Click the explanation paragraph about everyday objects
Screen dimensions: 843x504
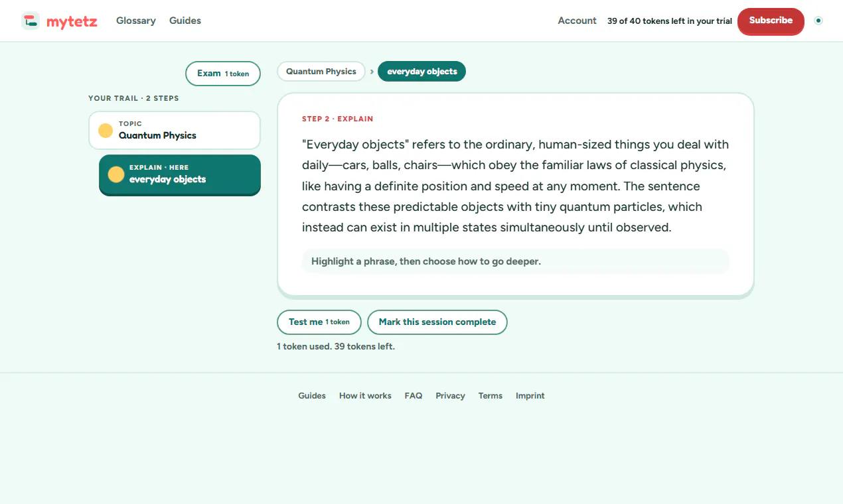click(x=515, y=186)
